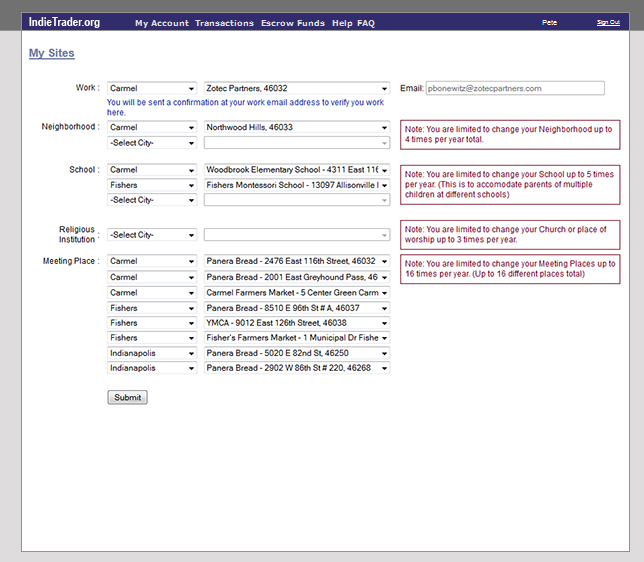Viewport: 644px width, 562px height.
Task: Click the Church or place of worship note
Action: click(510, 235)
